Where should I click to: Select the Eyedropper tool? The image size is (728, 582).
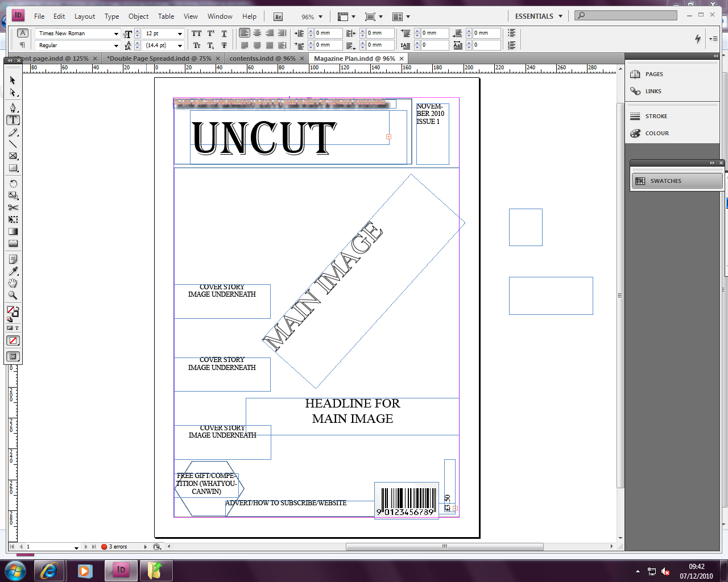(13, 272)
